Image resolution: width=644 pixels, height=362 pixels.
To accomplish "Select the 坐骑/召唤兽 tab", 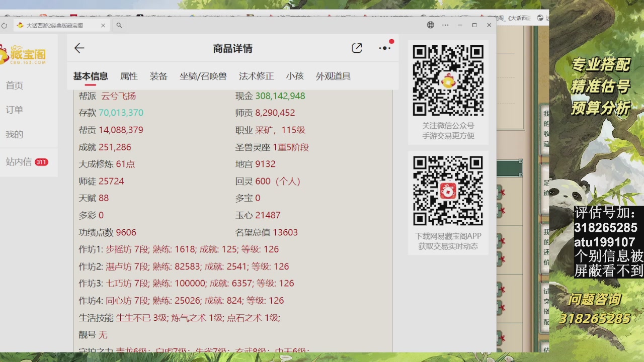I will coord(203,76).
